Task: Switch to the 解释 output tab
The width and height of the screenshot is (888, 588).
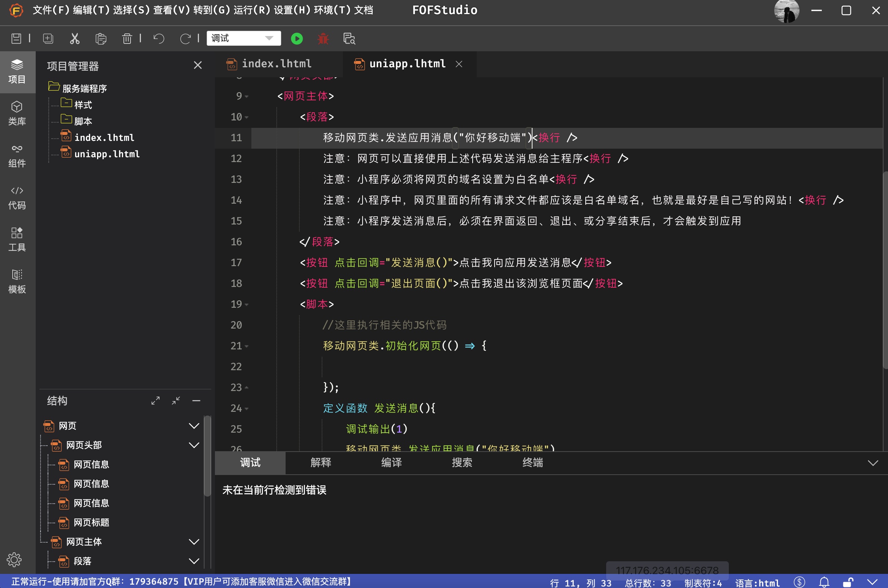Action: click(321, 462)
